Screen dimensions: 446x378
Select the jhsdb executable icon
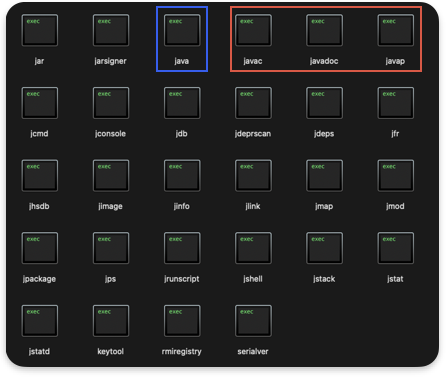tap(40, 175)
